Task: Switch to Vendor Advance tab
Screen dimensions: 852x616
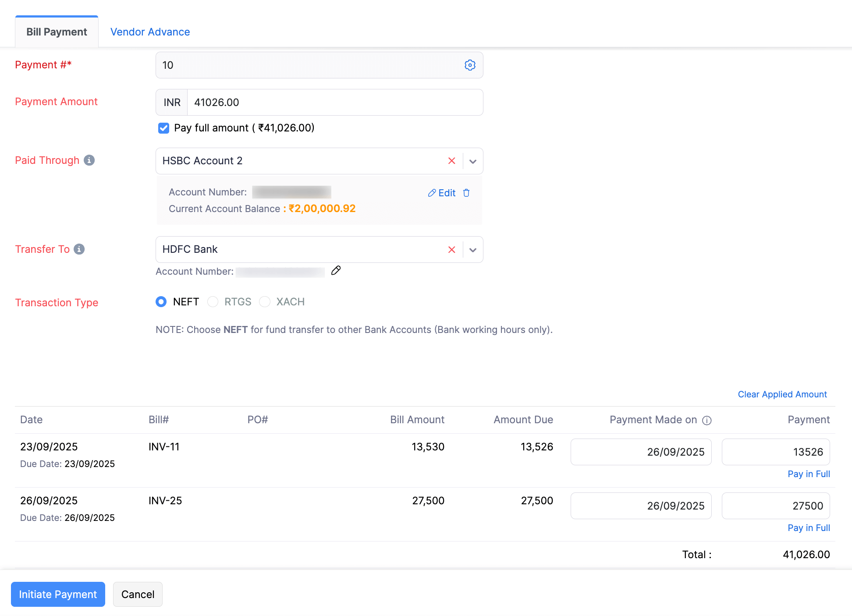Action: [150, 32]
